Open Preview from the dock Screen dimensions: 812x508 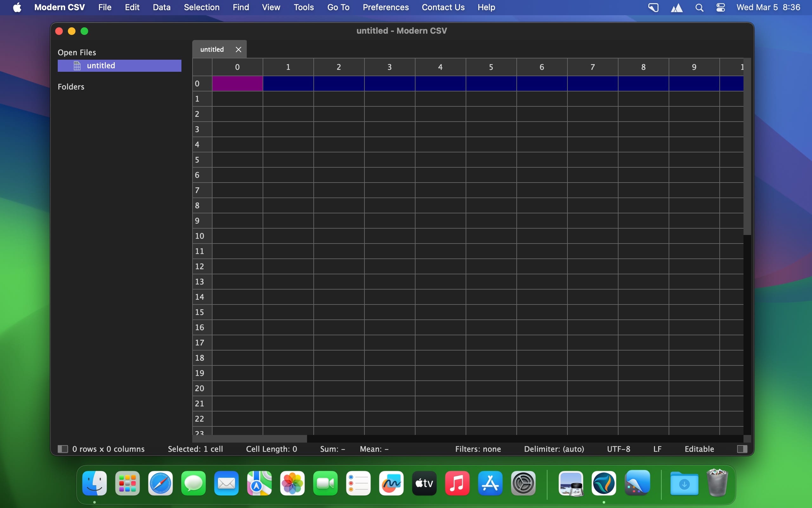[x=571, y=483]
